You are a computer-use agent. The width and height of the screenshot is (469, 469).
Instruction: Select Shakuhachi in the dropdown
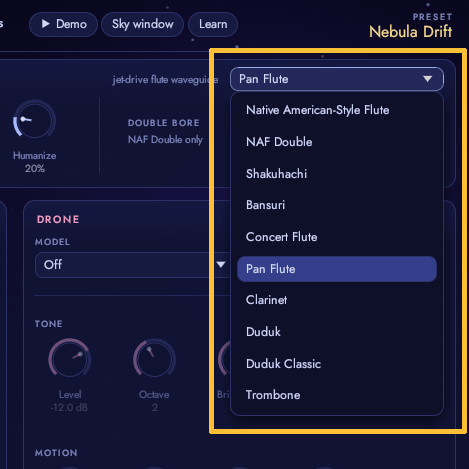[337, 174]
